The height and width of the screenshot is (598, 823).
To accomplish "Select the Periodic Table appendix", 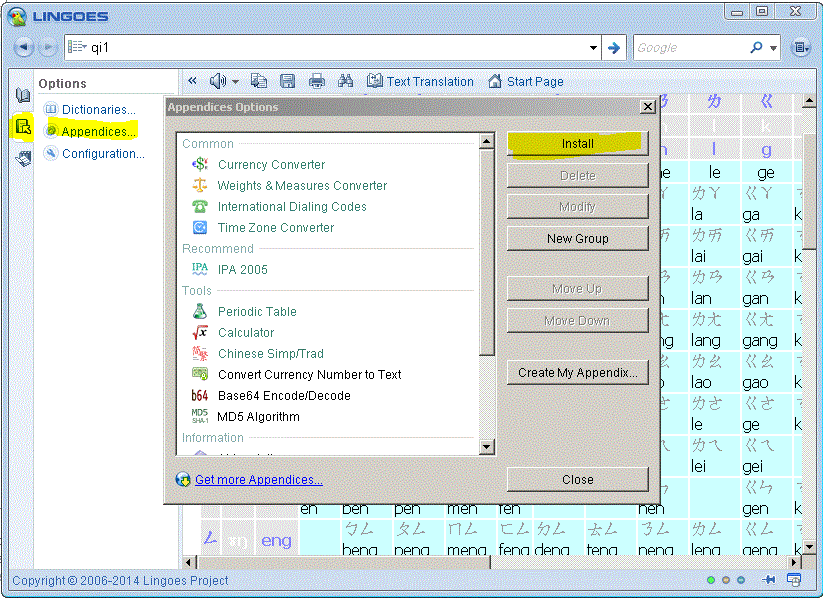I will (x=257, y=311).
